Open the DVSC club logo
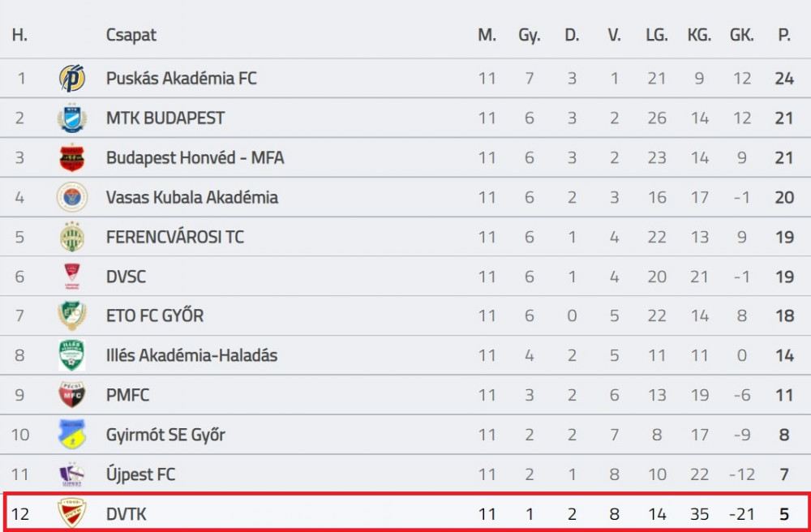Image resolution: width=811 pixels, height=532 pixels. click(x=72, y=276)
